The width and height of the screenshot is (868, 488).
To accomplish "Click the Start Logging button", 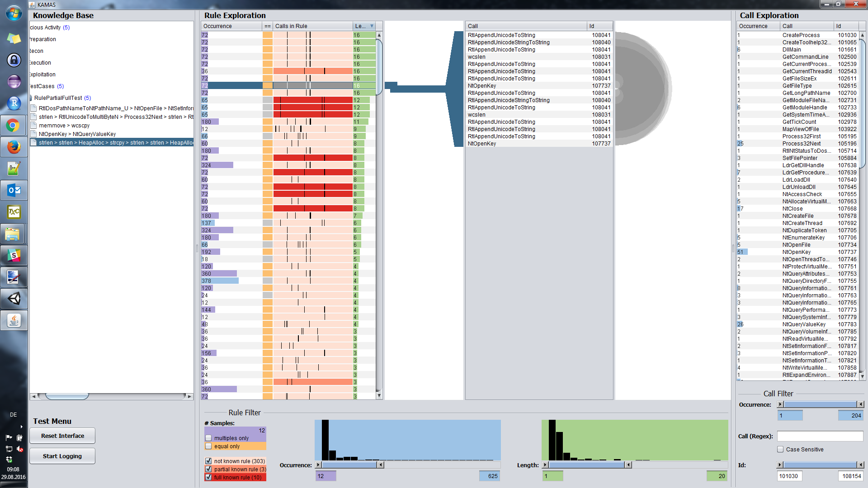I will coord(62,456).
